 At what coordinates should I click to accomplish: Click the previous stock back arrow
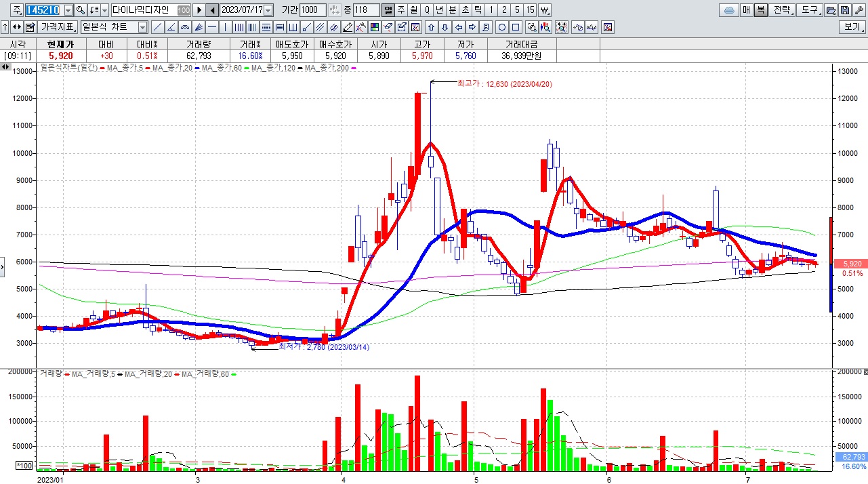pos(212,10)
